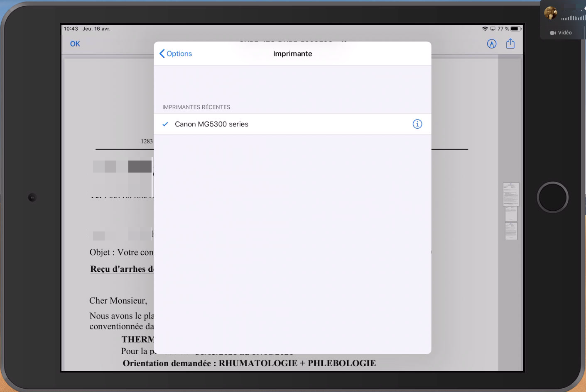
Task: Open the first page thumbnail
Action: coord(511,194)
